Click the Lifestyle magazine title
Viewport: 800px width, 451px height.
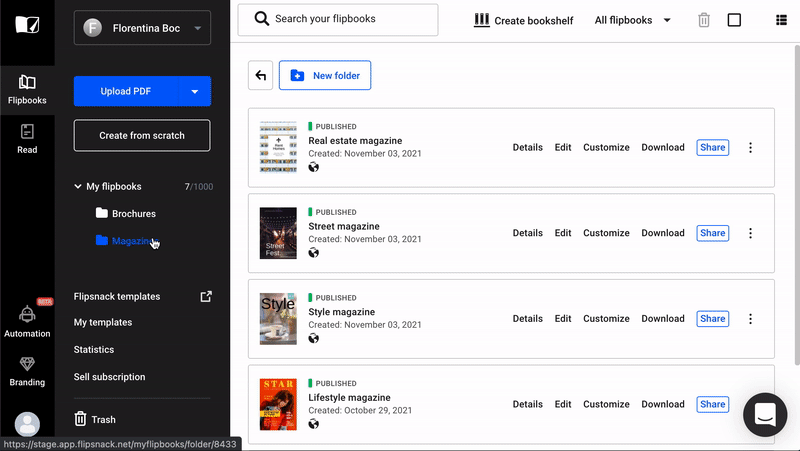[349, 397]
